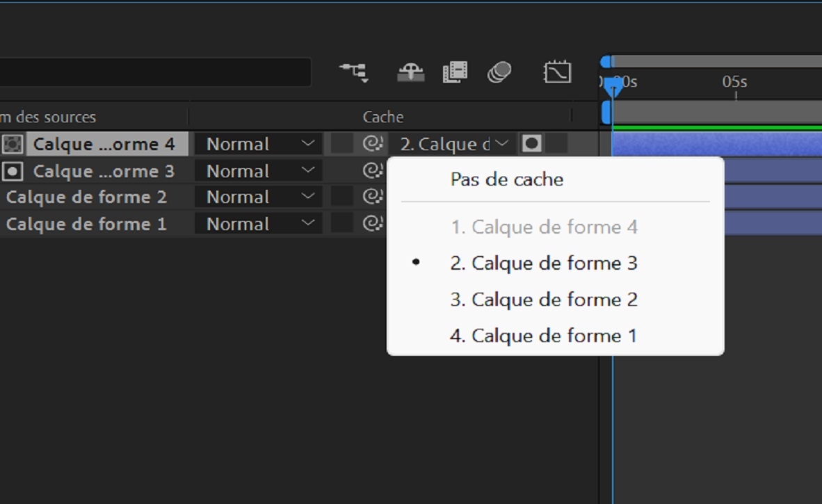The width and height of the screenshot is (822, 504).
Task: Open blending mode dropdown for Calque ...orme 3
Action: [x=258, y=171]
